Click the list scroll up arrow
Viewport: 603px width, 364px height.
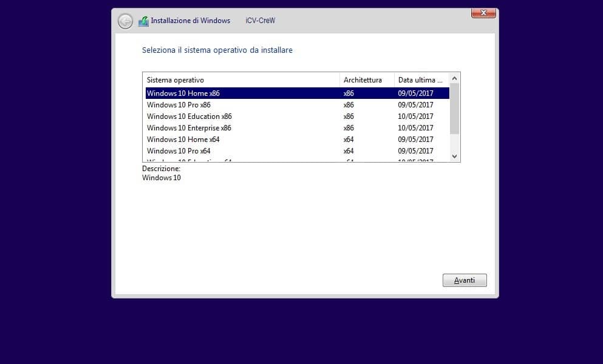pos(455,78)
